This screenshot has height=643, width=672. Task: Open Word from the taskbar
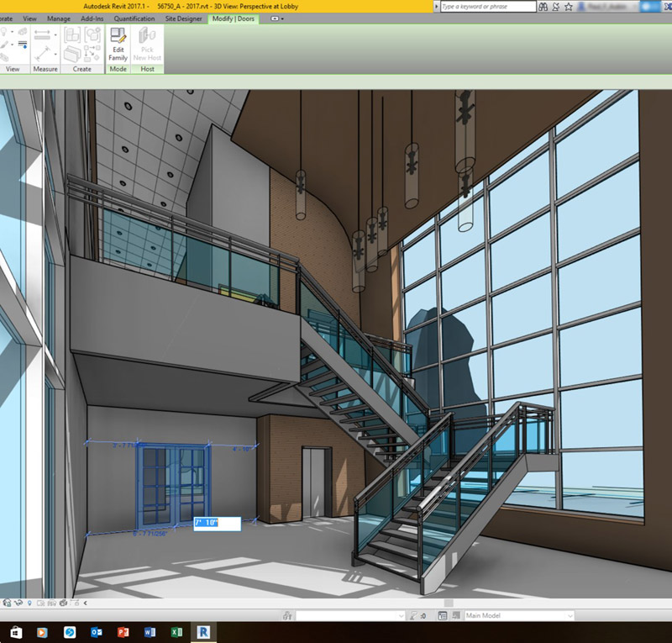tap(150, 631)
